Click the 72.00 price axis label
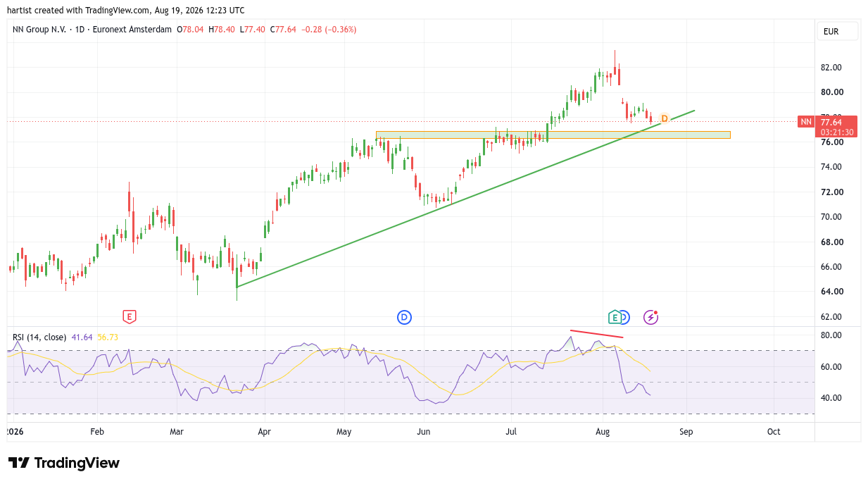This screenshot has height=484, width=868. click(x=832, y=192)
